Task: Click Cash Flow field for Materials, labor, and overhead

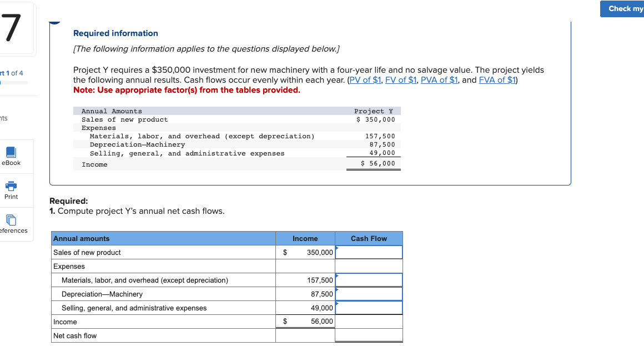Action: [x=369, y=280]
